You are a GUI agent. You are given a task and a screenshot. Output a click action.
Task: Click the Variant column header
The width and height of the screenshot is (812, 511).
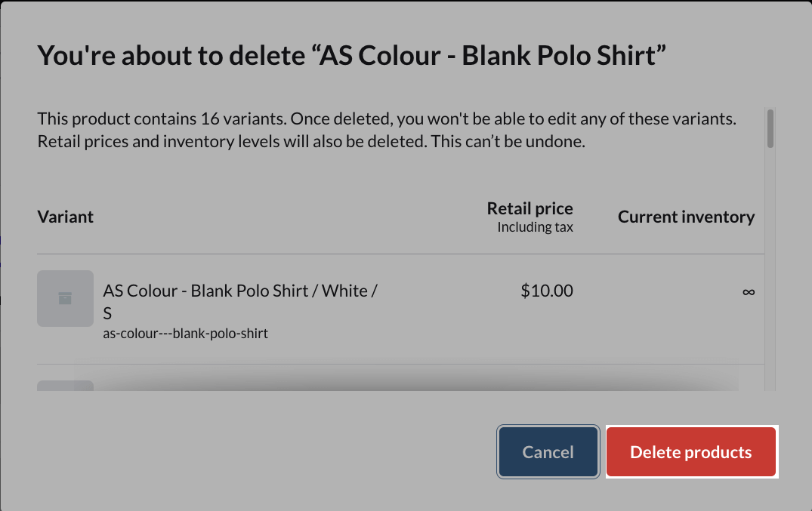pos(66,217)
